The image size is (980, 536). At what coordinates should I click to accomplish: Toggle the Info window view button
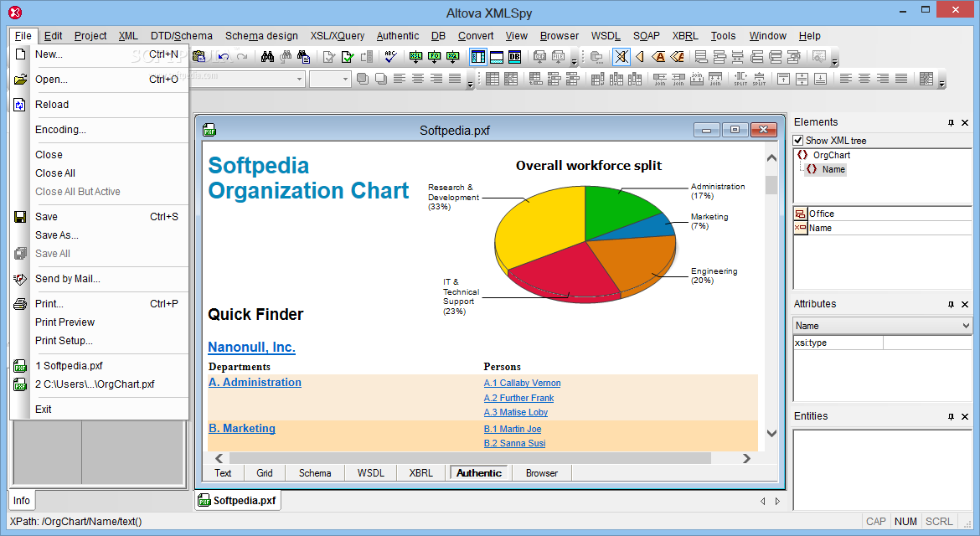[x=496, y=57]
